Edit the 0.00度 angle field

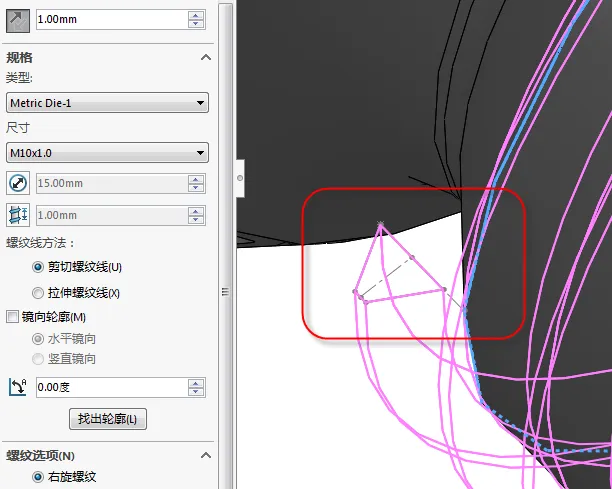tap(112, 388)
